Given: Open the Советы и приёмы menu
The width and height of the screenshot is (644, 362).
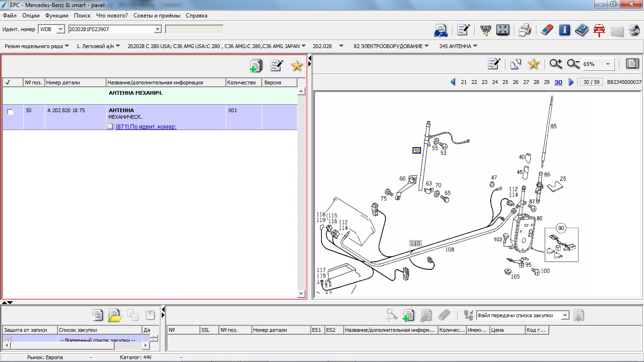Looking at the screenshot, I should [x=157, y=16].
